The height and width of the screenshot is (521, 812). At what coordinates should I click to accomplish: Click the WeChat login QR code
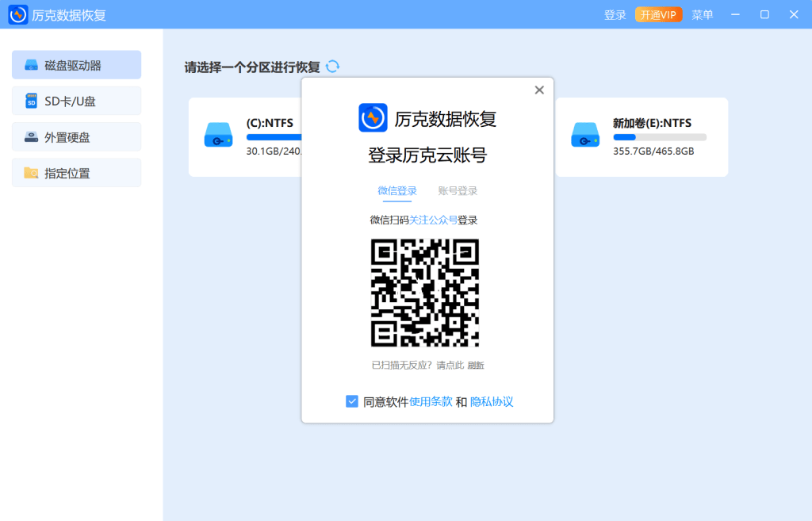pyautogui.click(x=425, y=293)
